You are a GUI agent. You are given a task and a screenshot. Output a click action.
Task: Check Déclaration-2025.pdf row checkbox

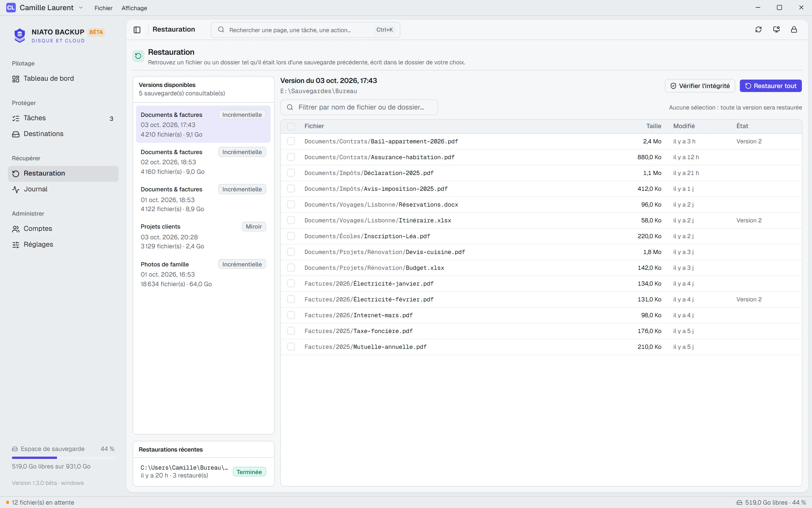pyautogui.click(x=291, y=173)
